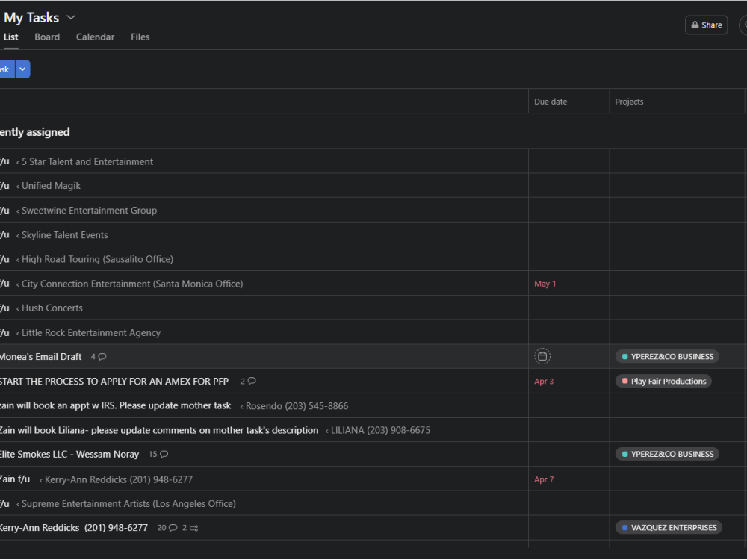Open parent task Skyline Talent Events
This screenshot has width=747, height=560.
[x=65, y=234]
